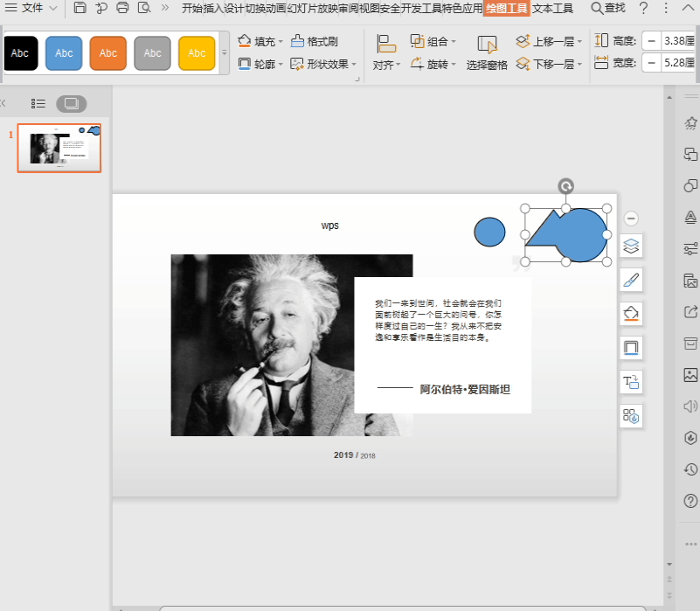The width and height of the screenshot is (700, 611).
Task: Open the Text Tools (文本工具) tab
Action: [x=552, y=8]
